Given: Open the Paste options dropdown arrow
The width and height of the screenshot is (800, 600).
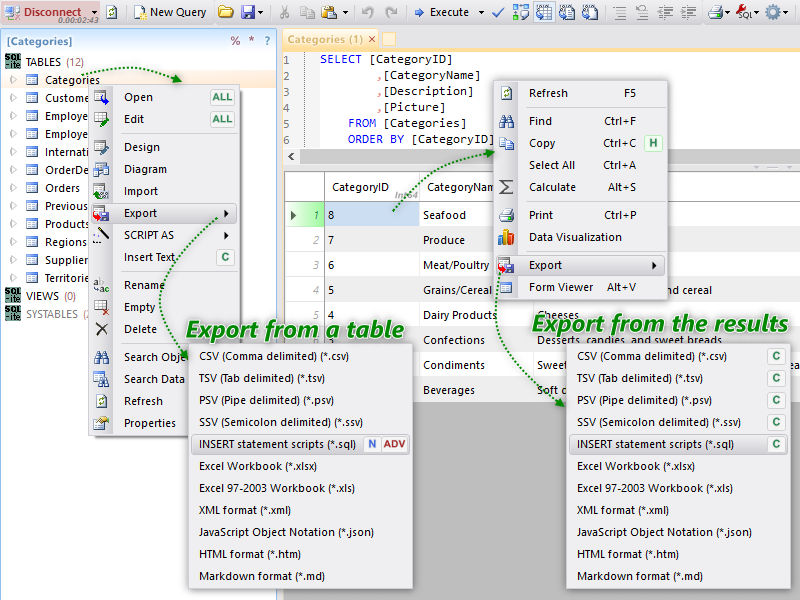Looking at the screenshot, I should [x=345, y=12].
